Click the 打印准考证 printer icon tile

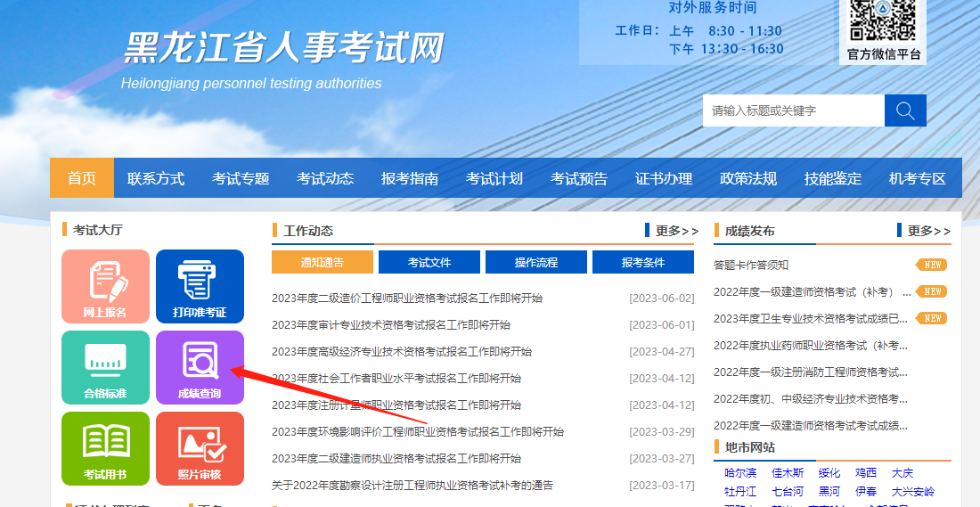(200, 286)
